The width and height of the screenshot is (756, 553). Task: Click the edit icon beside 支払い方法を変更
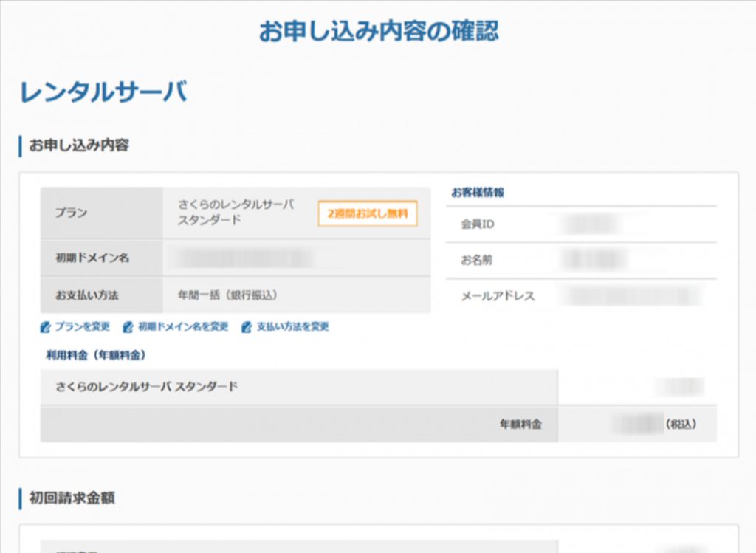point(247,327)
